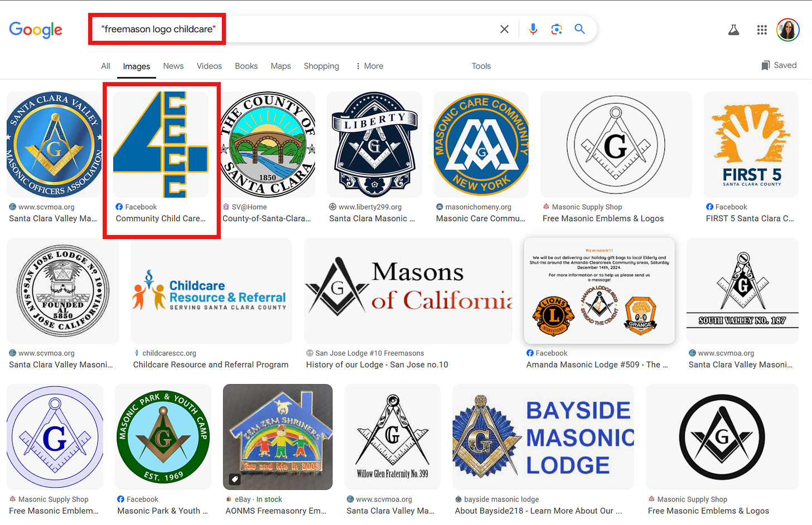Click the bayside masonic lodge favicon
The image size is (812, 525).
click(x=458, y=499)
